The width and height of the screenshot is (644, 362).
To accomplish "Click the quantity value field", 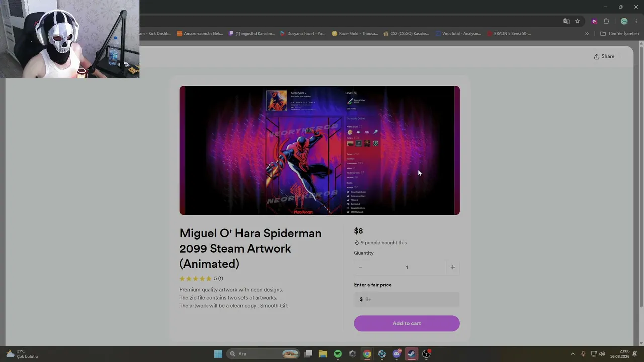I will (x=407, y=267).
